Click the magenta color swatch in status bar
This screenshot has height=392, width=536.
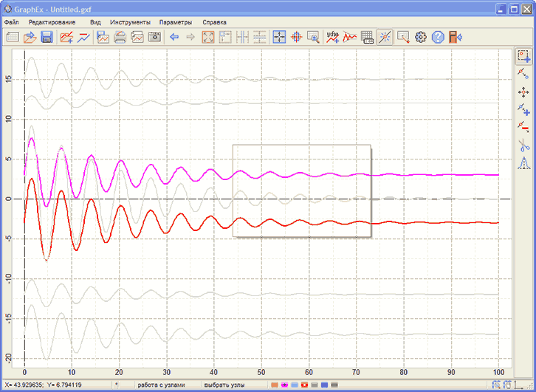pos(284,385)
